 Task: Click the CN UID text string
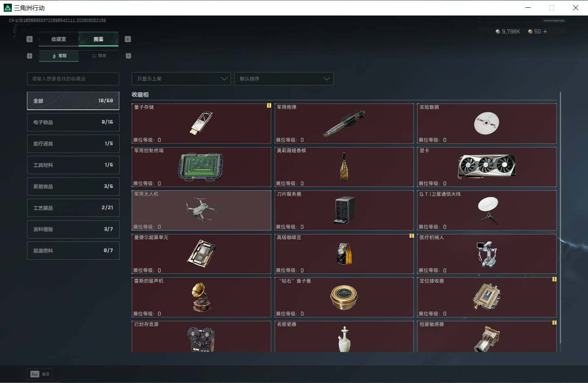point(58,20)
